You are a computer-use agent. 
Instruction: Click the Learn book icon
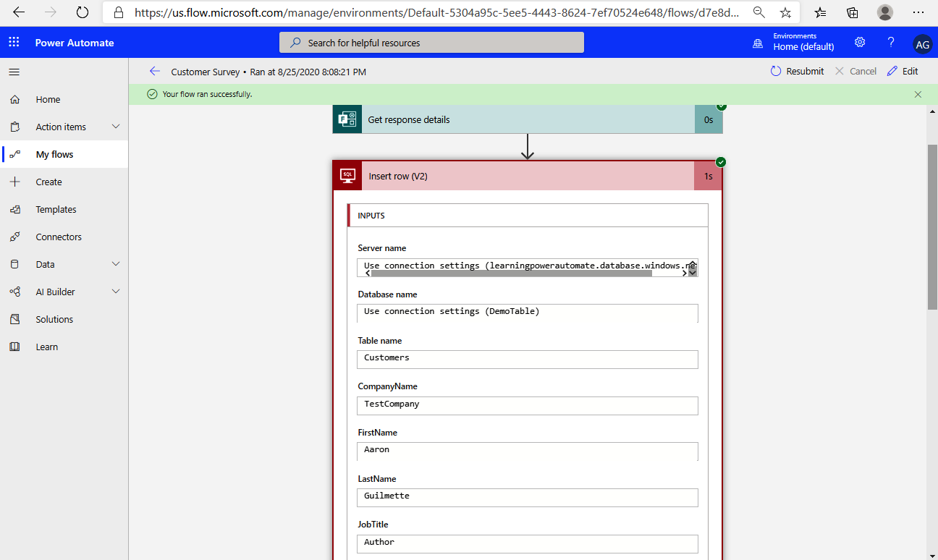click(x=15, y=347)
